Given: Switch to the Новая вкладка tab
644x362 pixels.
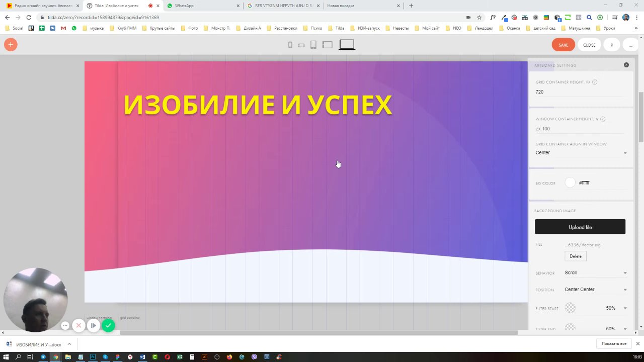Looking at the screenshot, I should [363, 6].
